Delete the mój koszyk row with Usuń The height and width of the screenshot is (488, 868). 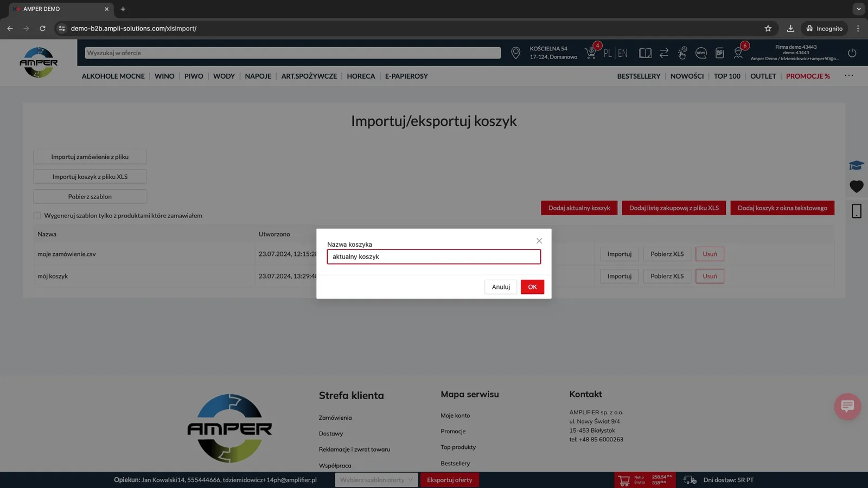(x=710, y=277)
